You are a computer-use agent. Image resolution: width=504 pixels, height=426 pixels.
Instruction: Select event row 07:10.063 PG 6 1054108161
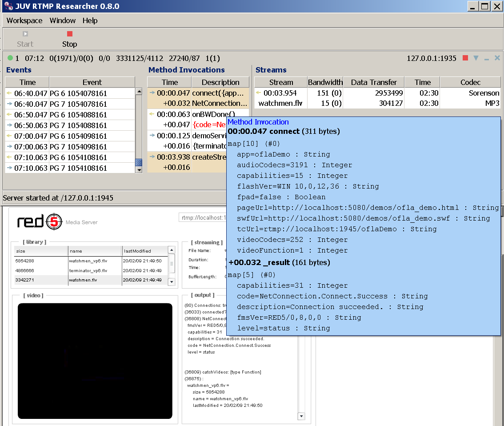(x=70, y=157)
